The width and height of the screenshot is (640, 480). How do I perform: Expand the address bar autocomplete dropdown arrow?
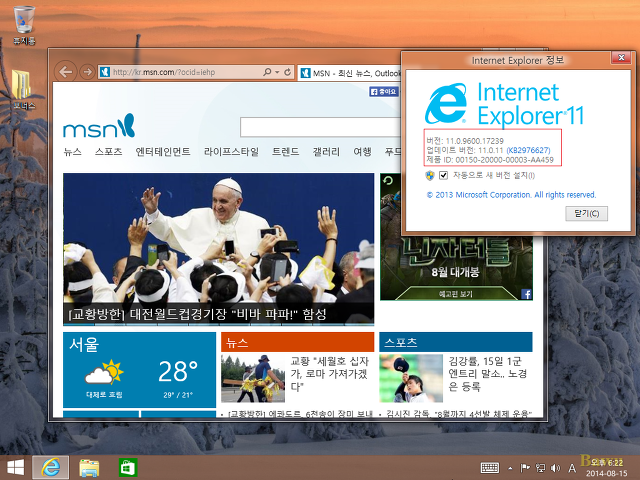pyautogui.click(x=277, y=72)
